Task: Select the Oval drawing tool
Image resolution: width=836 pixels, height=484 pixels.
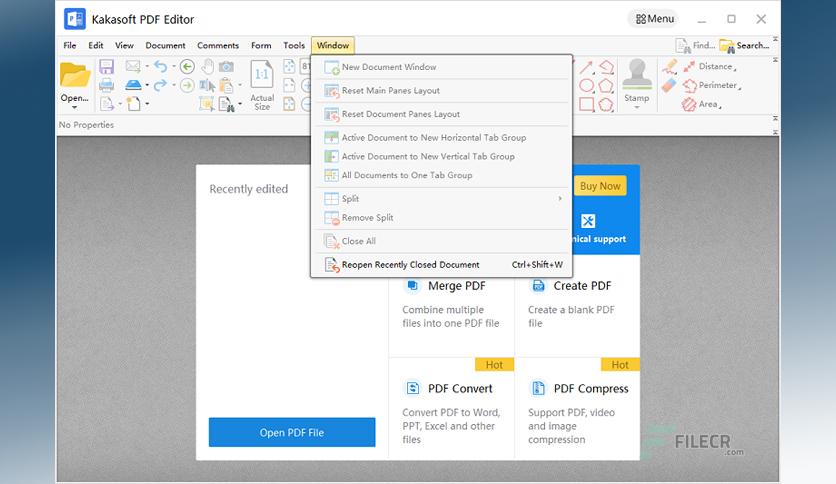Action: pos(586,85)
